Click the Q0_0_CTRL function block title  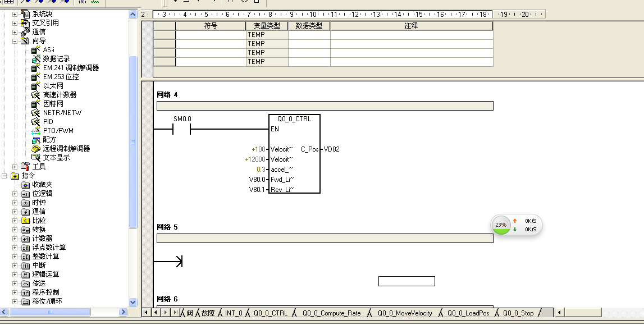click(294, 119)
